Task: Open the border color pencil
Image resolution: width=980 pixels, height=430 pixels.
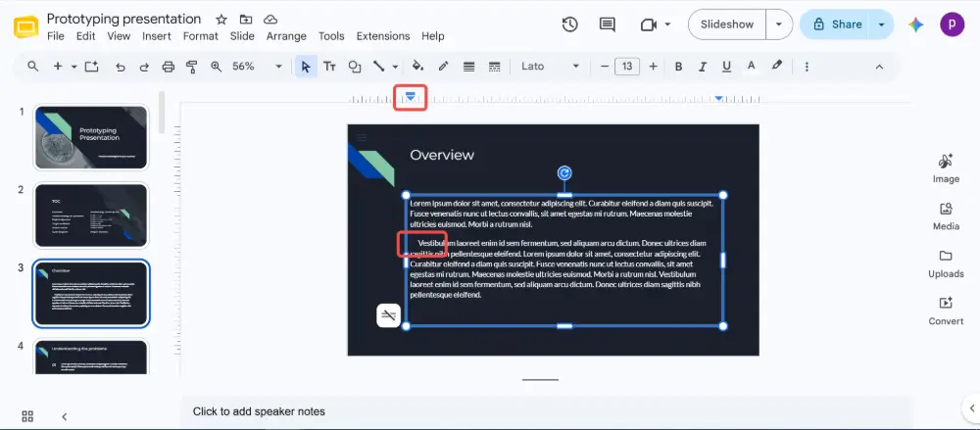Action: (444, 67)
